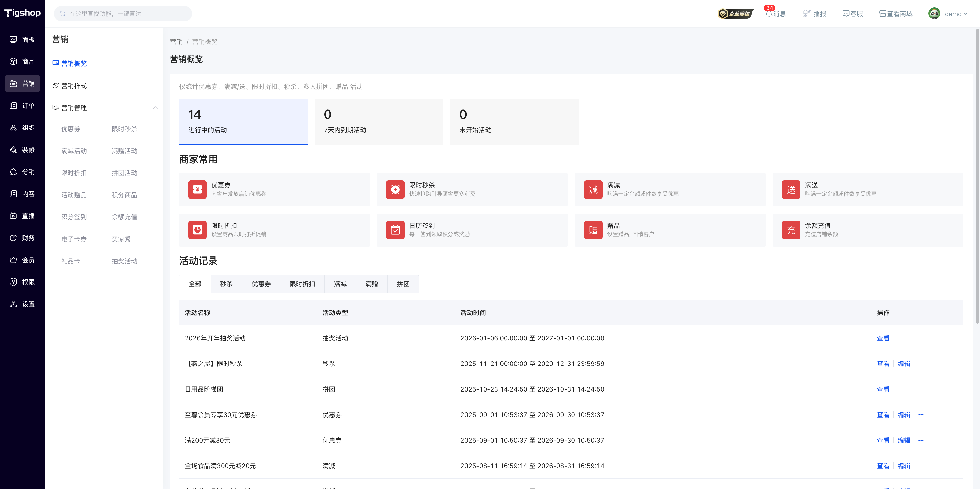View the 2026年开年抽奖活动 activity
The height and width of the screenshot is (489, 980).
[x=883, y=338]
